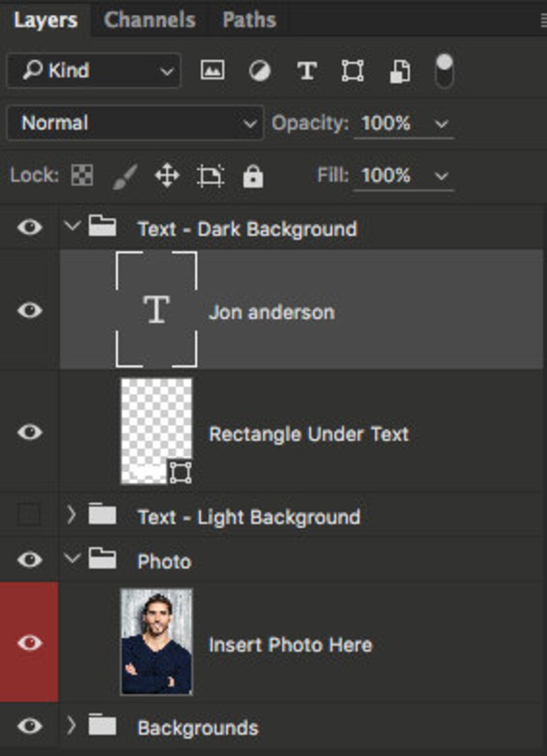Lock all padlock icon
This screenshot has width=547, height=756.
(x=253, y=176)
